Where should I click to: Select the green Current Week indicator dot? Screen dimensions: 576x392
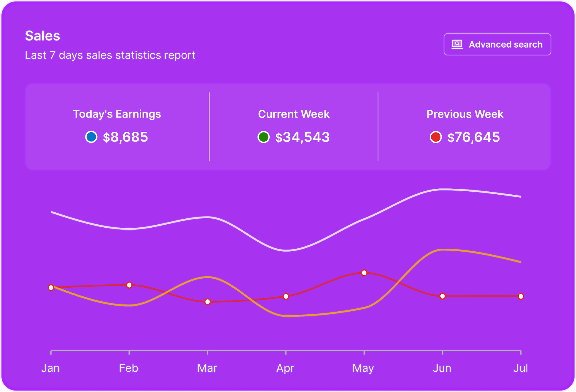point(263,137)
